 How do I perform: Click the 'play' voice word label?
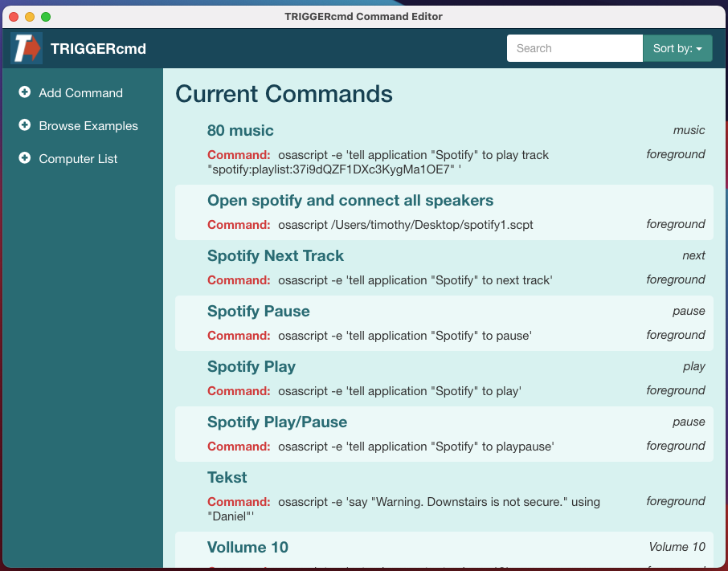point(694,367)
